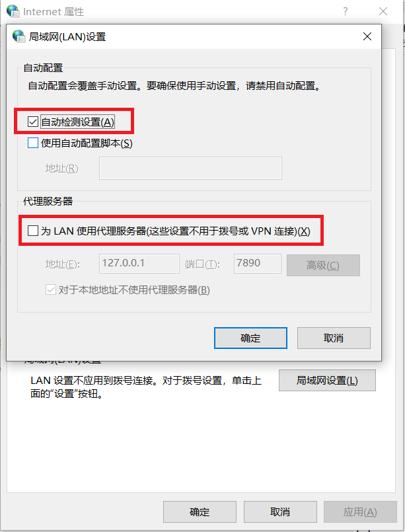The height and width of the screenshot is (532, 405).
Task: Open 局域网设置(L) button
Action: click(327, 381)
